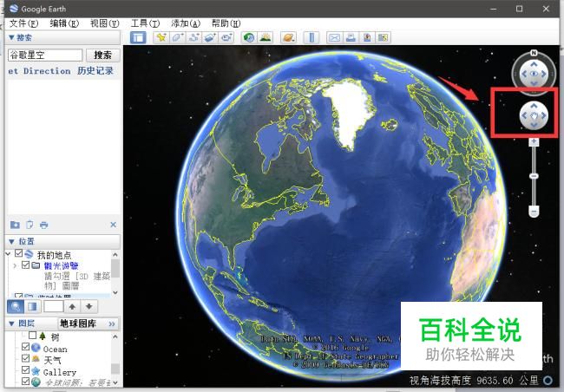
Task: Open the 编辑(E) menu
Action: [x=64, y=23]
